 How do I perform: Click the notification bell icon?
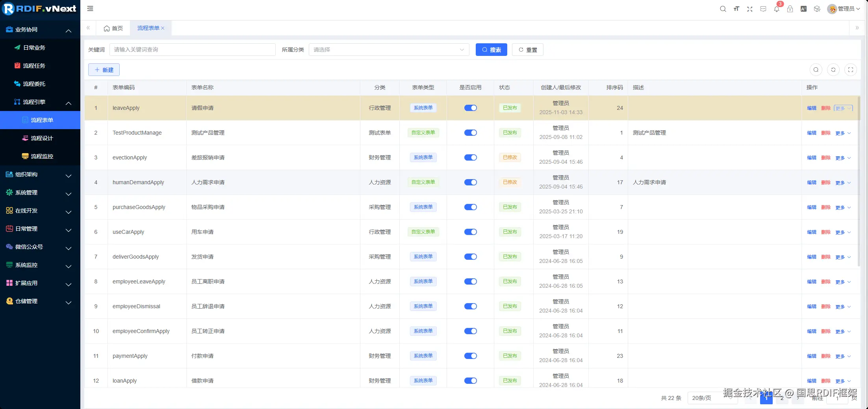click(x=776, y=9)
